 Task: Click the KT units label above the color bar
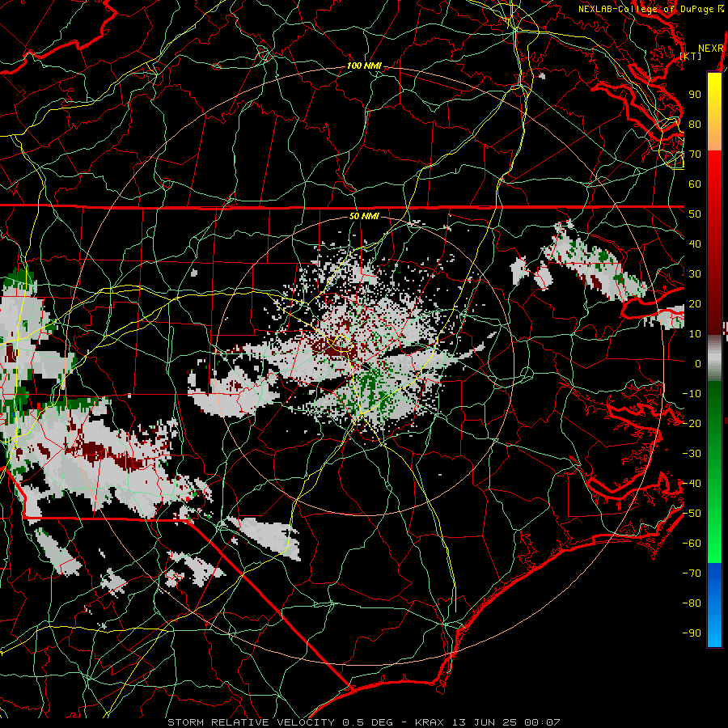click(x=691, y=56)
